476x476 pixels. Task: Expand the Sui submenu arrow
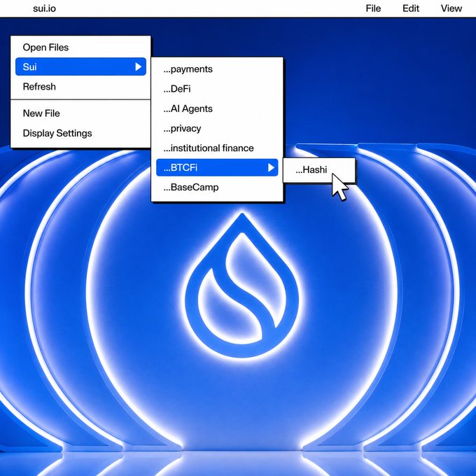click(x=138, y=66)
